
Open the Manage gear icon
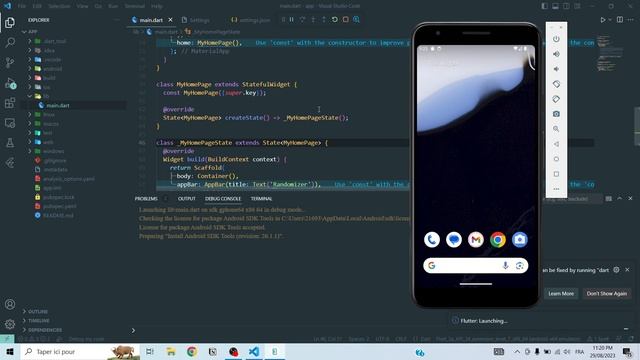click(10, 324)
